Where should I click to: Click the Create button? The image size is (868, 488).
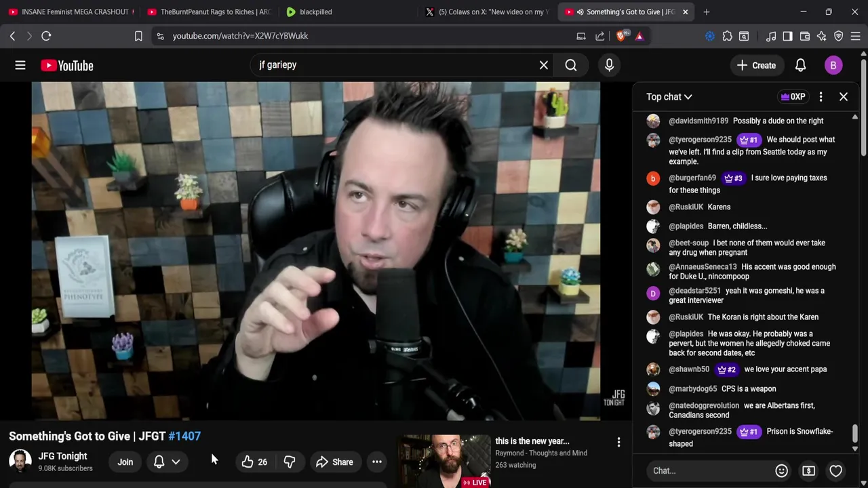[x=756, y=65]
